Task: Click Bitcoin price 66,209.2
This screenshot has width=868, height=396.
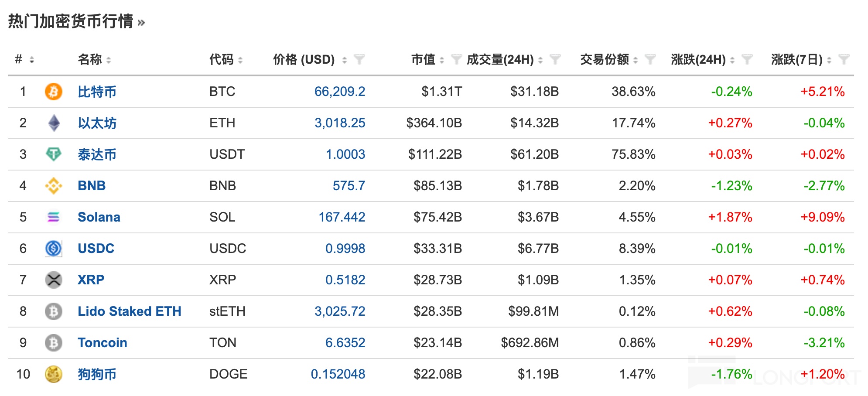Action: point(339,92)
